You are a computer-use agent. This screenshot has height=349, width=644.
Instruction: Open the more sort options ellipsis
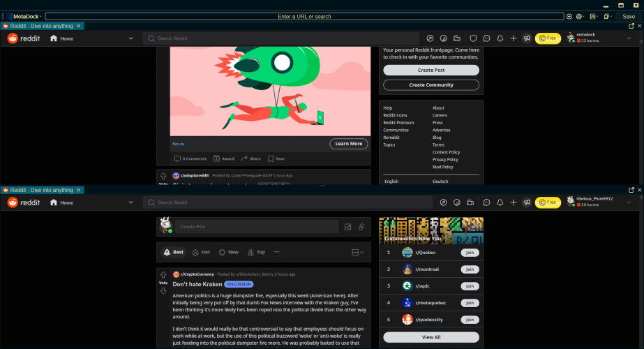(x=277, y=252)
